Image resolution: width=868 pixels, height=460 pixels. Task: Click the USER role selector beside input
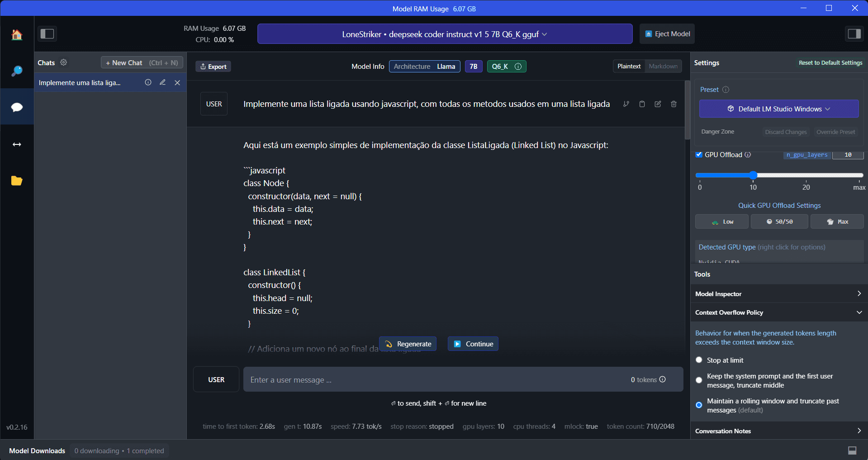click(x=216, y=379)
